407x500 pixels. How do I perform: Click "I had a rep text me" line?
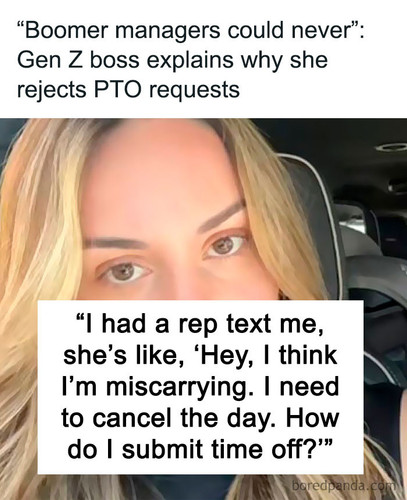click(x=200, y=325)
